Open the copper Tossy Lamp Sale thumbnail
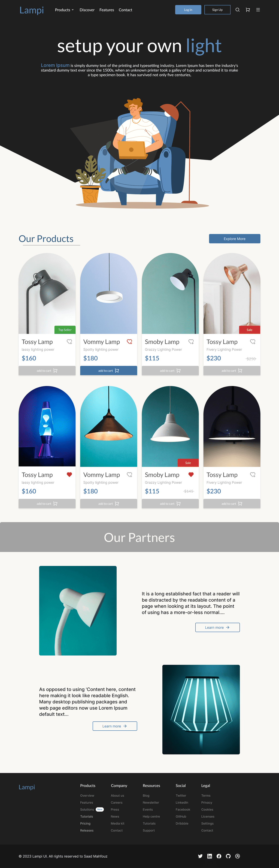The height and width of the screenshot is (868, 279). (232, 293)
